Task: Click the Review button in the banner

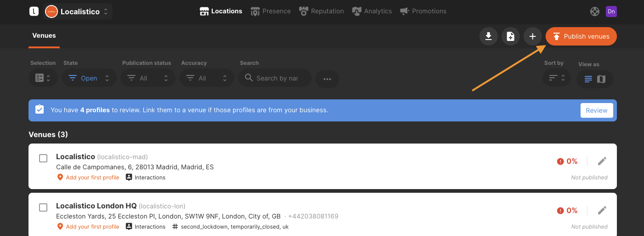Action: [597, 110]
